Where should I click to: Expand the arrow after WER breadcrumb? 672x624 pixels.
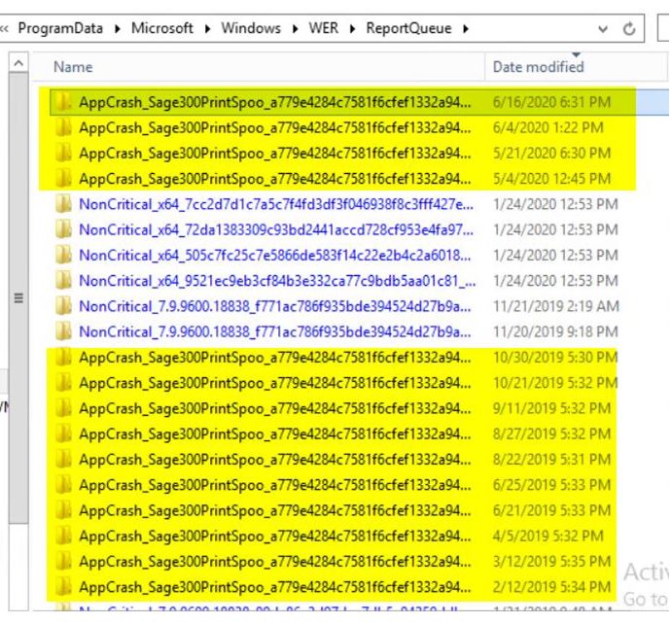pyautogui.click(x=352, y=29)
